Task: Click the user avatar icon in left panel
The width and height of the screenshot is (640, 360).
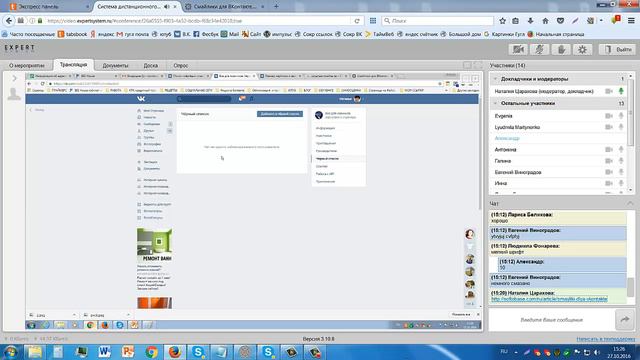Action: [x=14, y=94]
